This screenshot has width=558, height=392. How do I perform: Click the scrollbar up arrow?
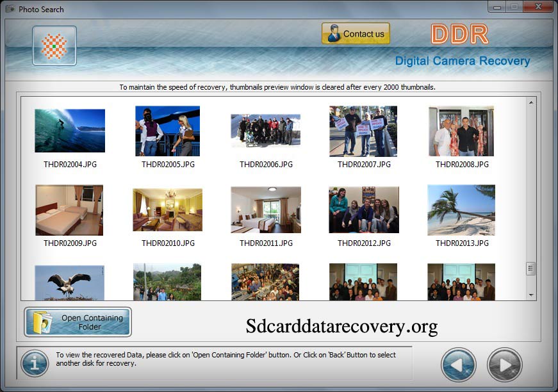click(x=531, y=102)
